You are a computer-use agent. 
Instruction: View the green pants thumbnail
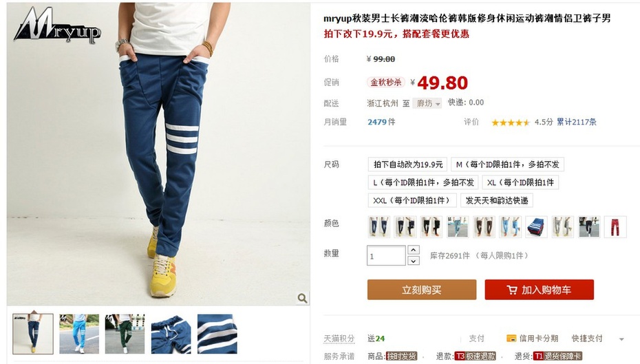(x=125, y=334)
